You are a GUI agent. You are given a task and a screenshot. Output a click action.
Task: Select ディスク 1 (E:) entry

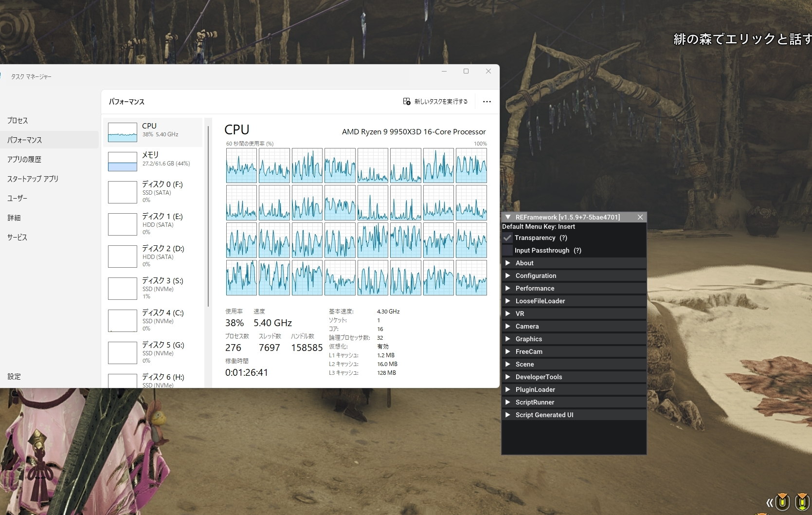pyautogui.click(x=153, y=224)
